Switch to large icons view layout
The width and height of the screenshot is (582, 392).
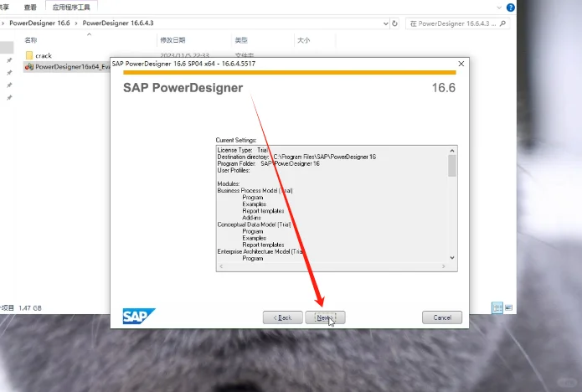[508, 307]
